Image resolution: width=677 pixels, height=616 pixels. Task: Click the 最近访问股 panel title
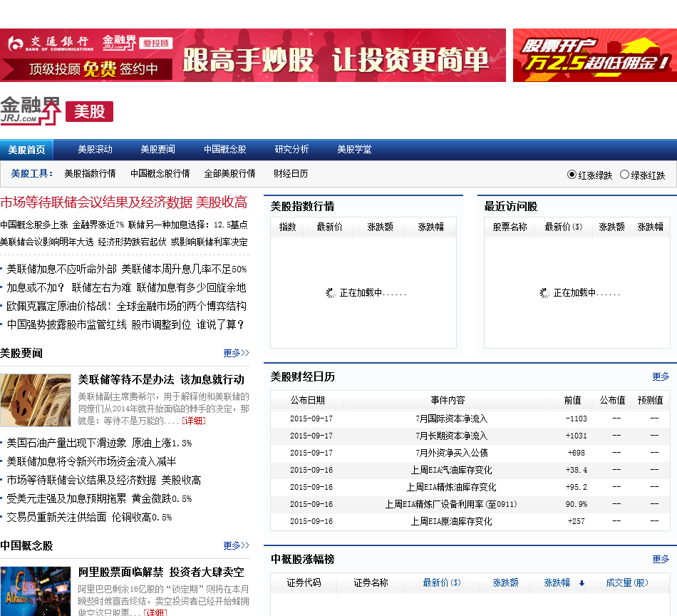pyautogui.click(x=511, y=207)
